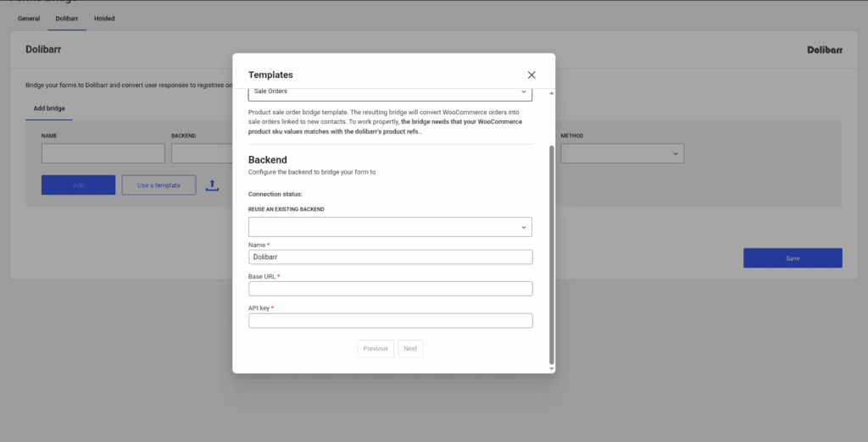Image resolution: width=868 pixels, height=442 pixels.
Task: Close the Templates dialog
Action: click(x=531, y=75)
